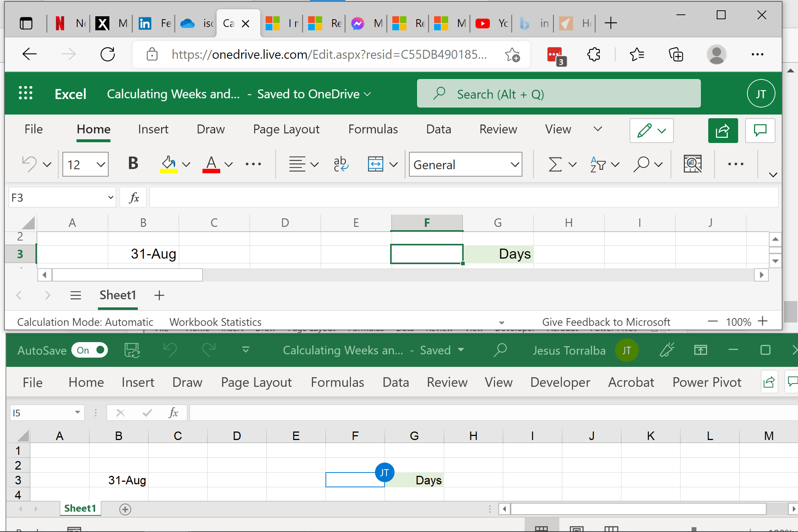
Task: Open the font size dropdown
Action: (x=101, y=164)
